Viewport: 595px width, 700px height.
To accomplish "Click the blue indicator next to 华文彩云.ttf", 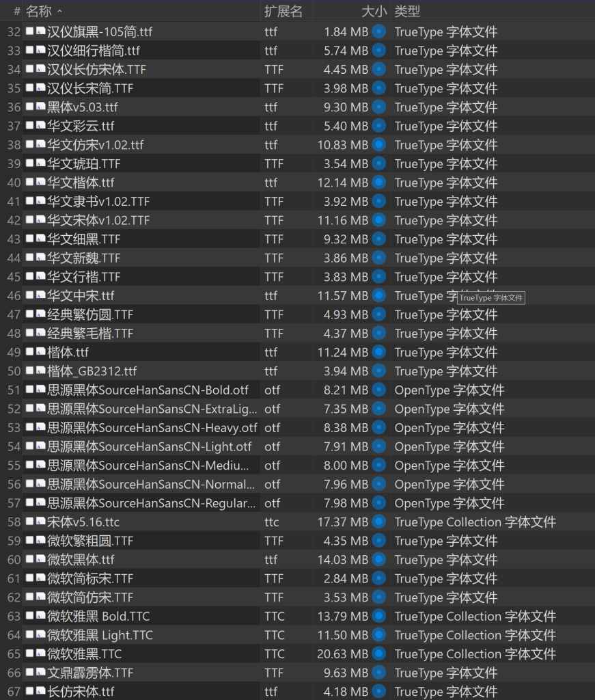I will [380, 126].
